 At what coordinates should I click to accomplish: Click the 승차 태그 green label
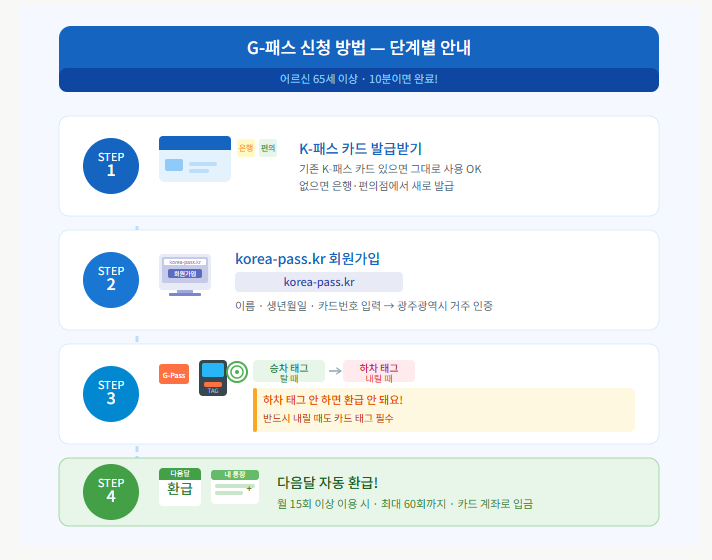pyautogui.click(x=289, y=371)
